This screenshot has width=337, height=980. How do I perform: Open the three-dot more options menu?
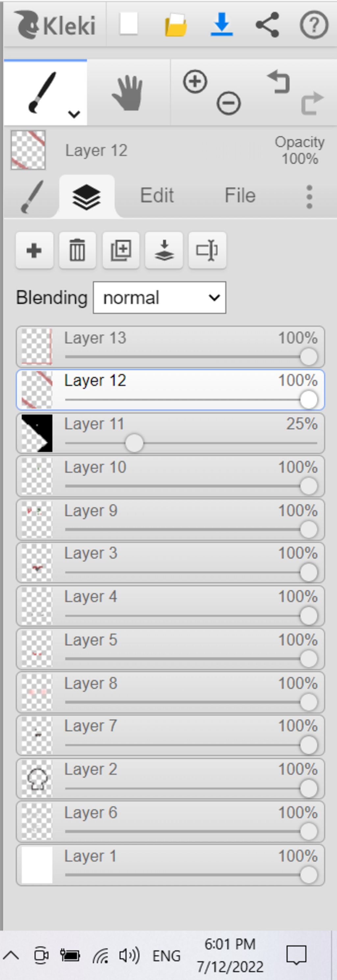(x=309, y=197)
